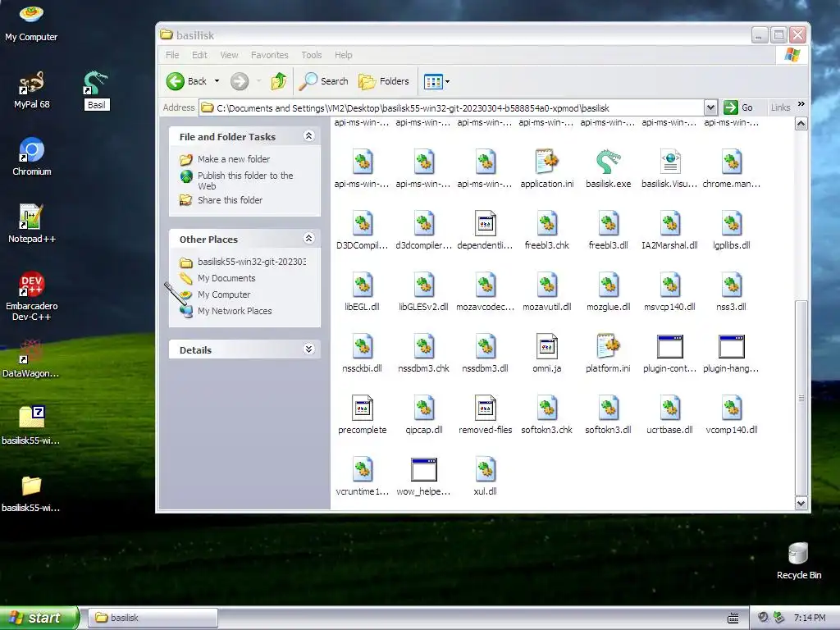Collapse the File and Folder Tasks panel
Image resolution: width=840 pixels, height=630 pixels.
coord(308,136)
